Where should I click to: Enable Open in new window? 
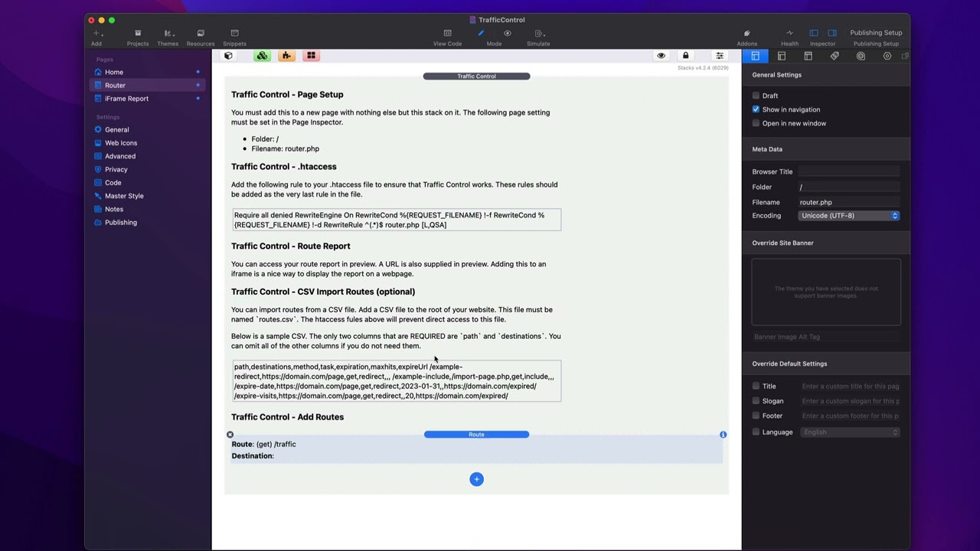pyautogui.click(x=756, y=123)
